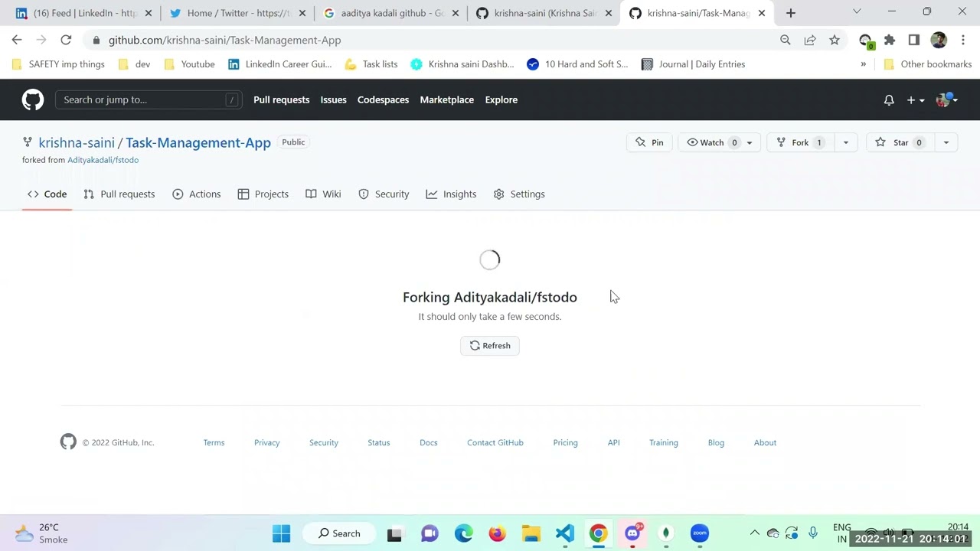Bookmark this page with the star icon
980x551 pixels.
tap(835, 40)
